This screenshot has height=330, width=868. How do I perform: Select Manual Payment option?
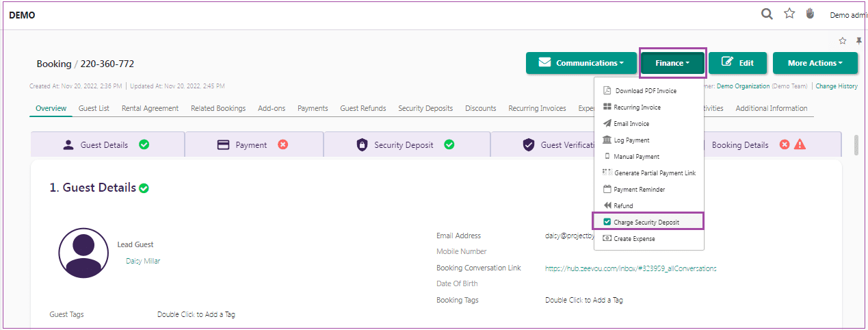649,156
